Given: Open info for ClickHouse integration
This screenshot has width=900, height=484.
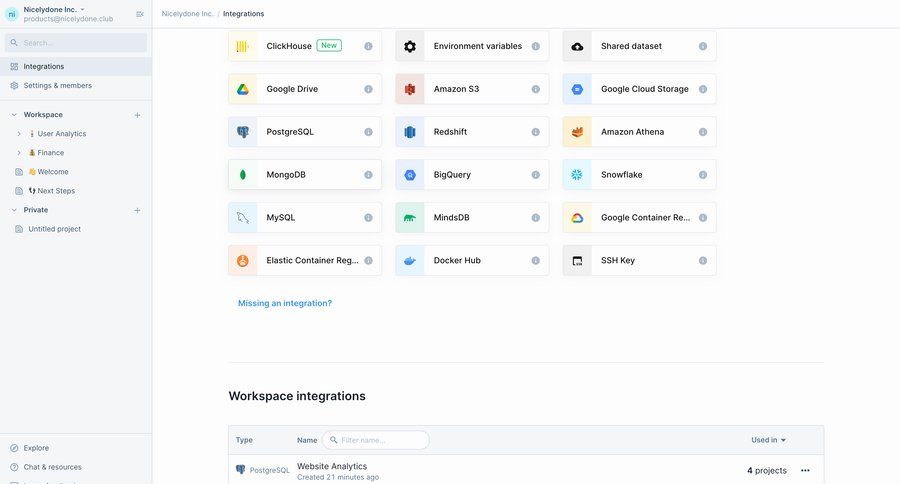Looking at the screenshot, I should pyautogui.click(x=368, y=46).
